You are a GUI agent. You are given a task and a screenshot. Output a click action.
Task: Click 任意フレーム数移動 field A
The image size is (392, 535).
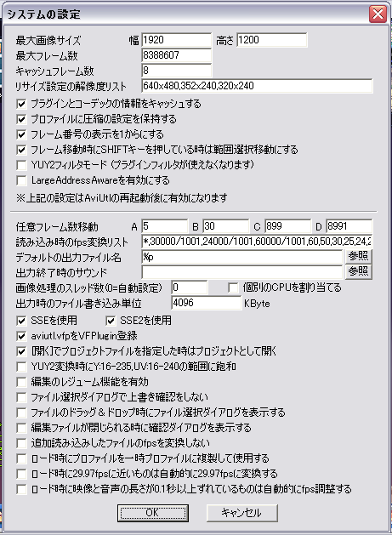[x=164, y=226]
